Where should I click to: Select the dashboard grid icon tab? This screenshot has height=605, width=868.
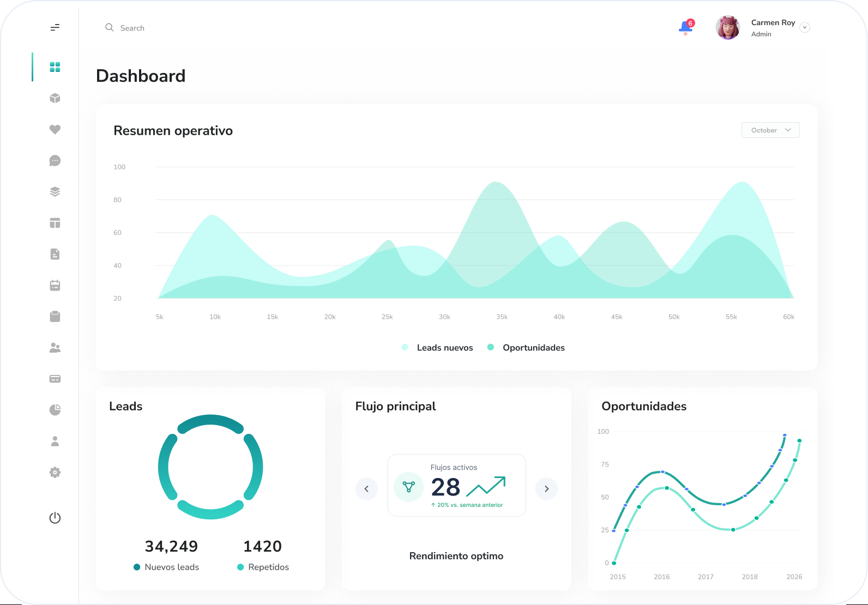click(55, 67)
